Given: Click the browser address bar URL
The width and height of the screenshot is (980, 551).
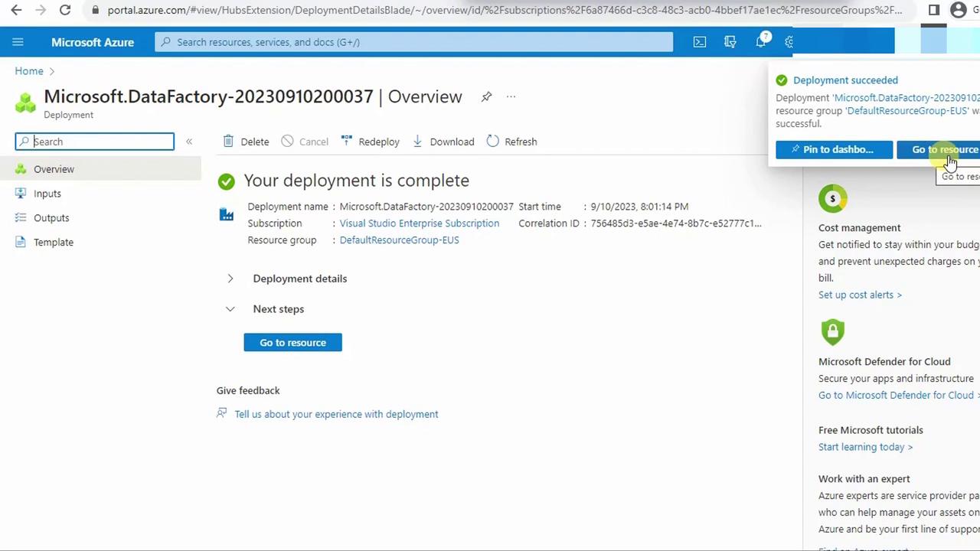Looking at the screenshot, I should 505,10.
